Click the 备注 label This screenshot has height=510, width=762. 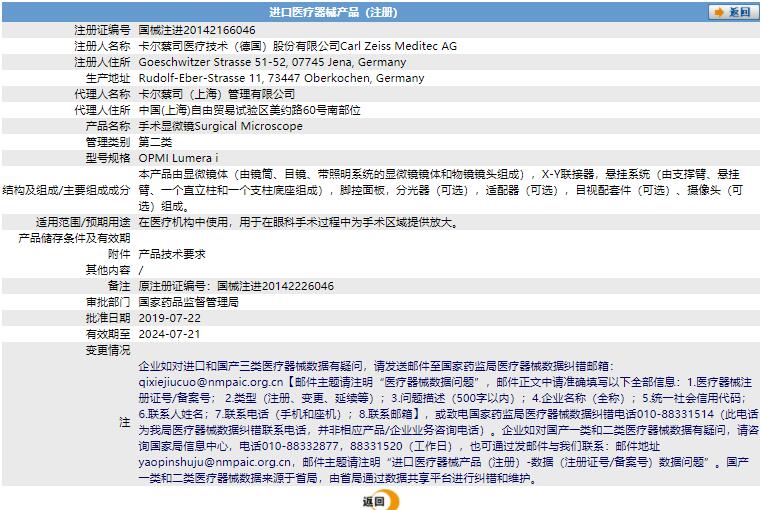(119, 286)
